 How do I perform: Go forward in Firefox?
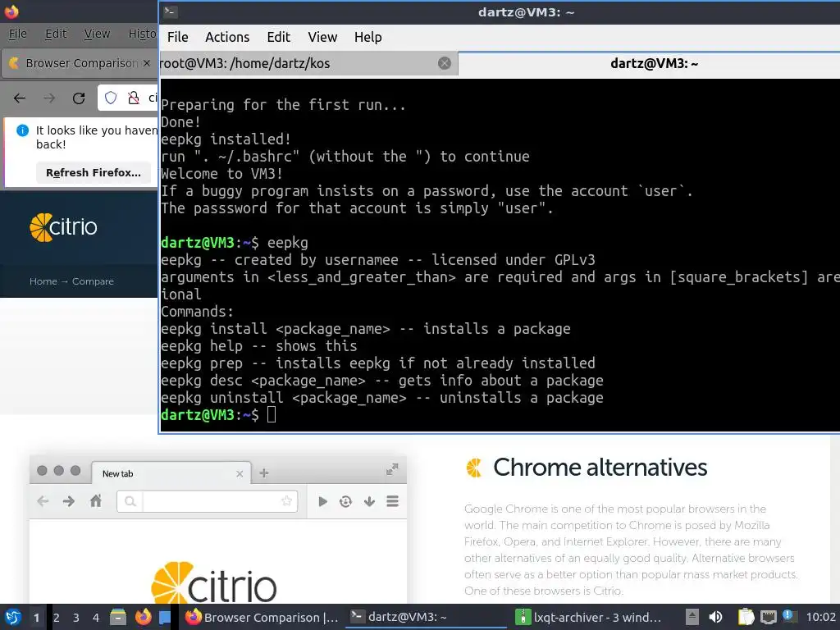pyautogui.click(x=48, y=98)
